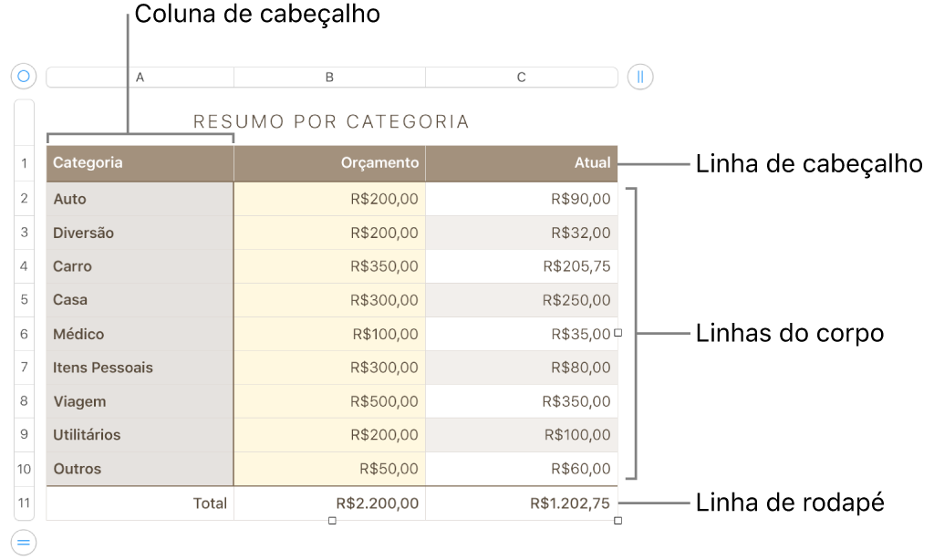Select column bar A
Image resolution: width=934 pixels, height=560 pixels.
click(139, 77)
